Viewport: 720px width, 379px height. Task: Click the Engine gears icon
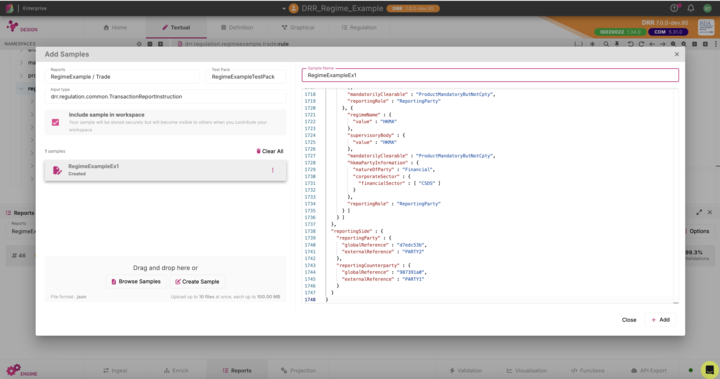pos(13,369)
